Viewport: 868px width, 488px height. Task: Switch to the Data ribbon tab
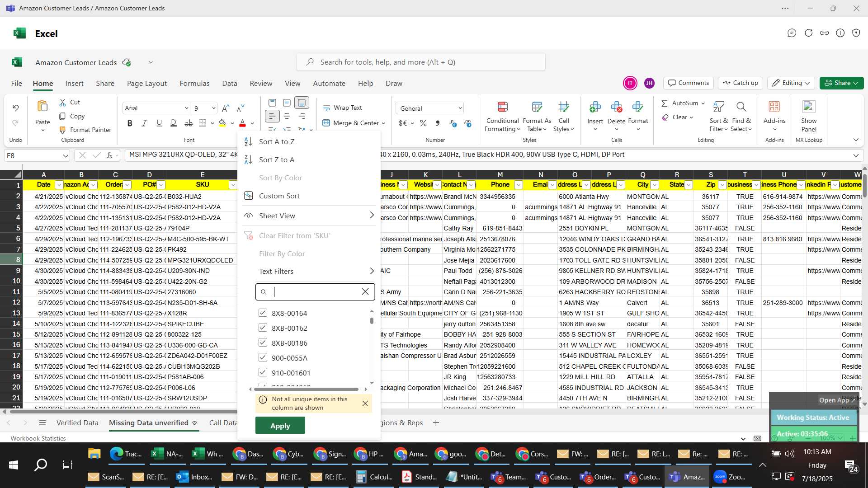click(x=230, y=84)
